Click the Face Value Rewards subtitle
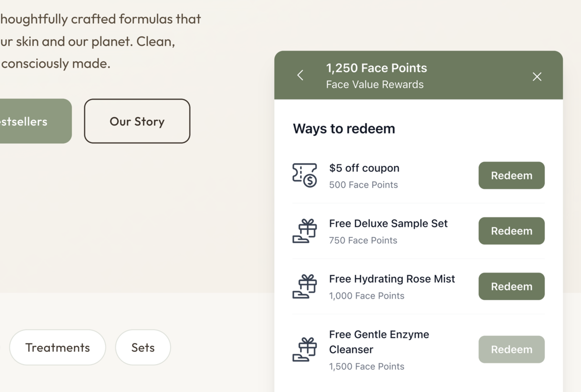The height and width of the screenshot is (392, 581). (375, 84)
